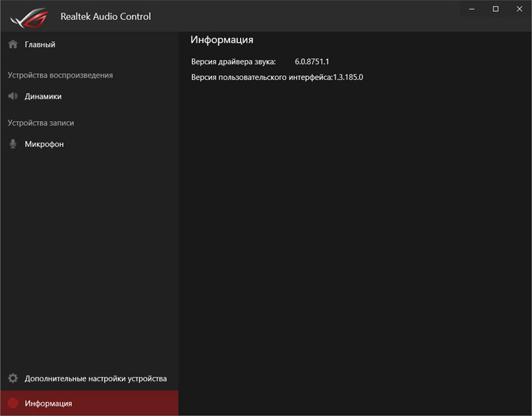Click the red circle icon beside Информация

click(13, 403)
